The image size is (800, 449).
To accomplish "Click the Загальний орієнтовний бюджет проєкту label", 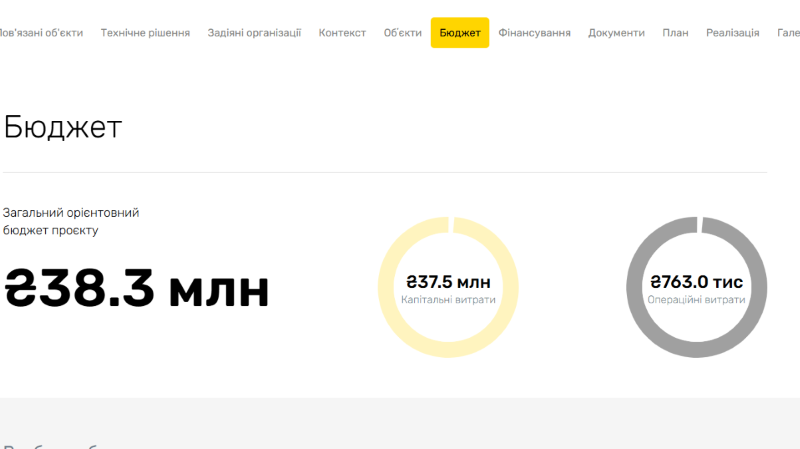I will point(70,221).
